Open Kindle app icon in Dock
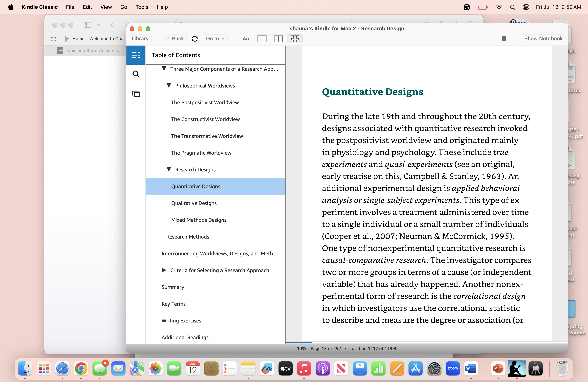Image resolution: width=588 pixels, height=382 pixels. (517, 368)
